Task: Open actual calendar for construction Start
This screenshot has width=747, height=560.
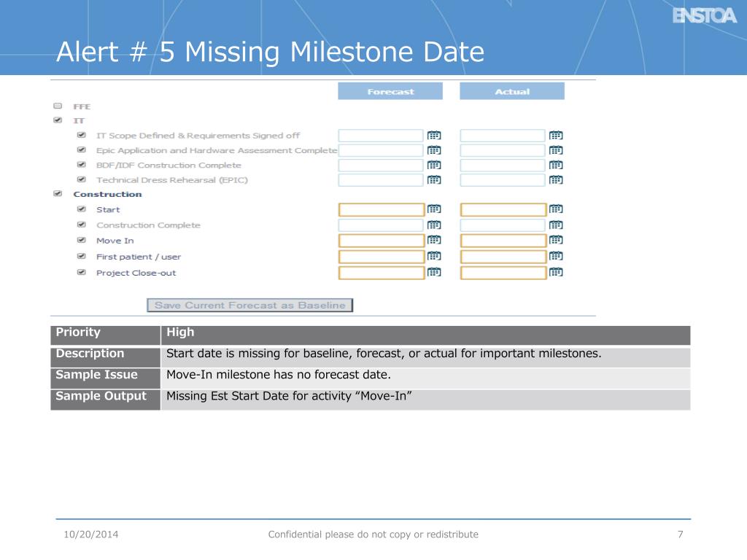Action: coord(556,209)
